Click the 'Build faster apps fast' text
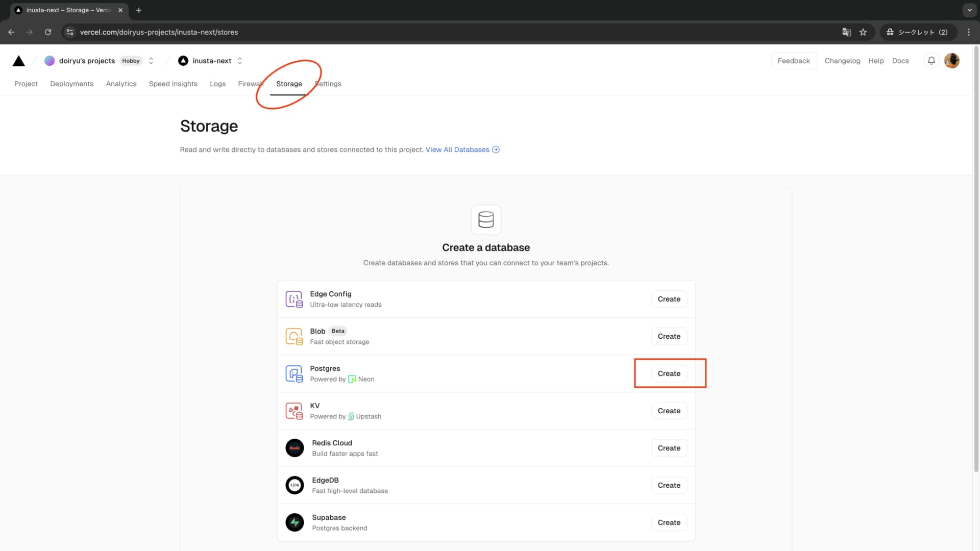The height and width of the screenshot is (551, 980). [x=345, y=454]
